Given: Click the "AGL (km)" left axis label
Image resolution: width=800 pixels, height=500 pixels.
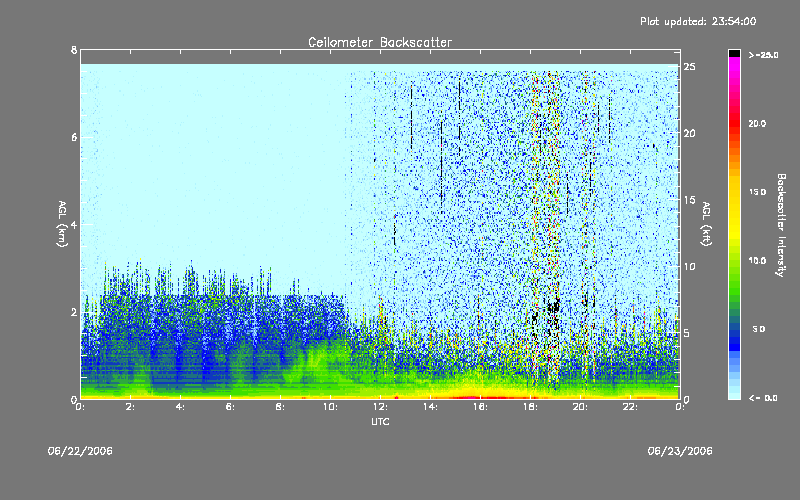Looking at the screenshot, I should [x=62, y=224].
